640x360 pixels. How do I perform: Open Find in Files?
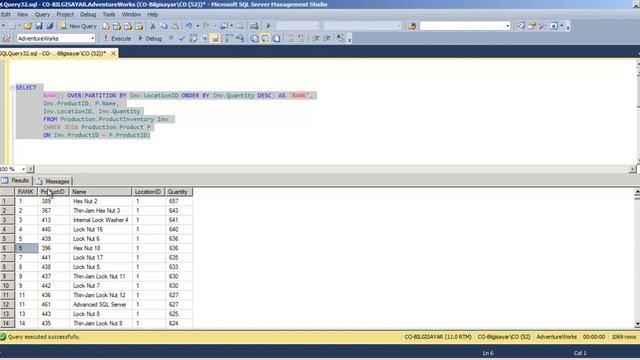(412, 26)
